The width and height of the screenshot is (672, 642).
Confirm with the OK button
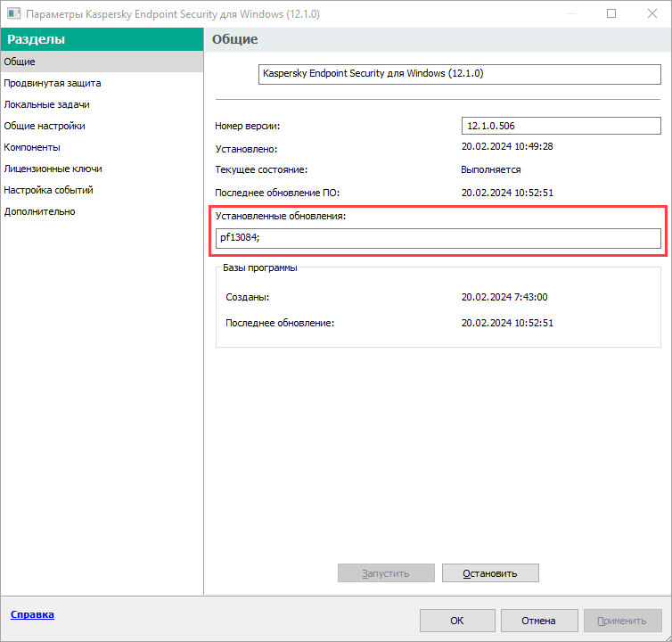(x=457, y=621)
